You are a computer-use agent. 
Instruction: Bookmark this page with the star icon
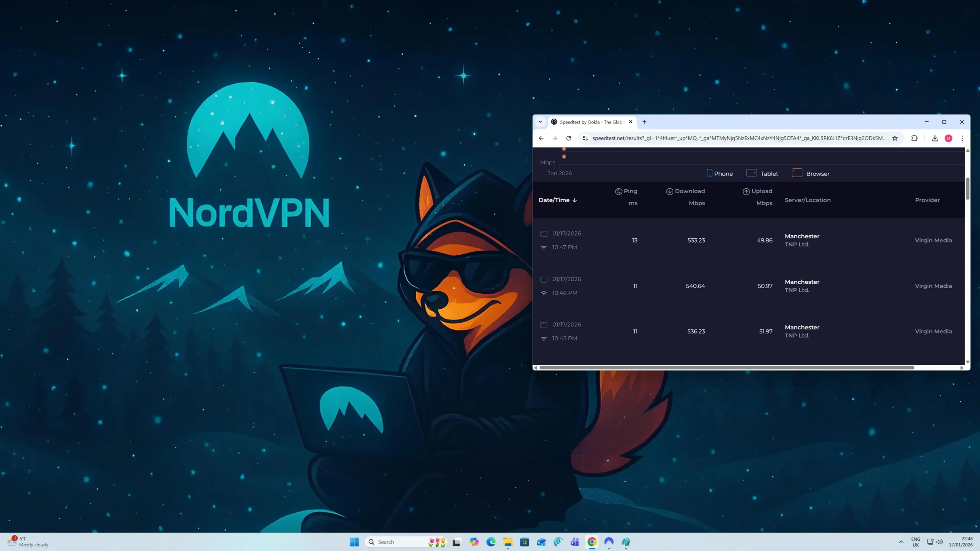[x=895, y=138]
